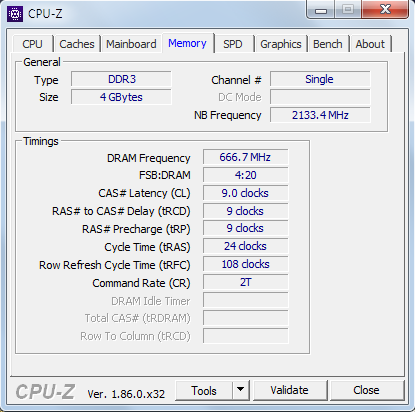415x412 pixels.
Task: Click the empty DC Mode field
Action: (320, 97)
